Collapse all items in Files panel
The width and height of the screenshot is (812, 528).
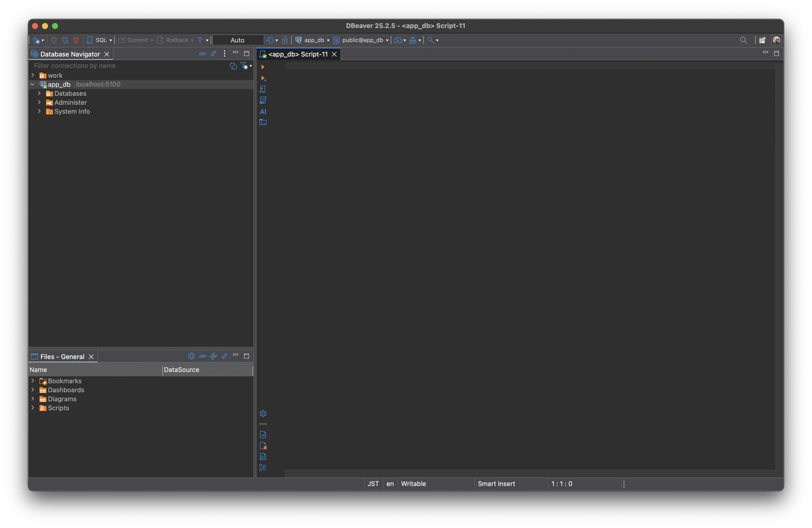[202, 356]
